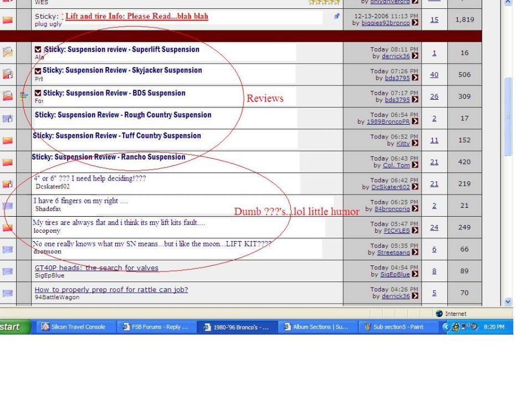Screen dimensions: 532x399
Task: Click the Internet zone globe in status bar
Action: 439,314
